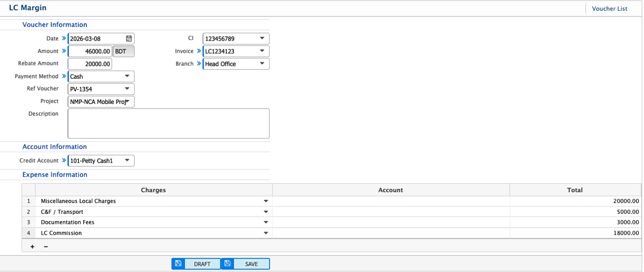Select the Rebate Amount field
This screenshot has width=644, height=272.
90,63
